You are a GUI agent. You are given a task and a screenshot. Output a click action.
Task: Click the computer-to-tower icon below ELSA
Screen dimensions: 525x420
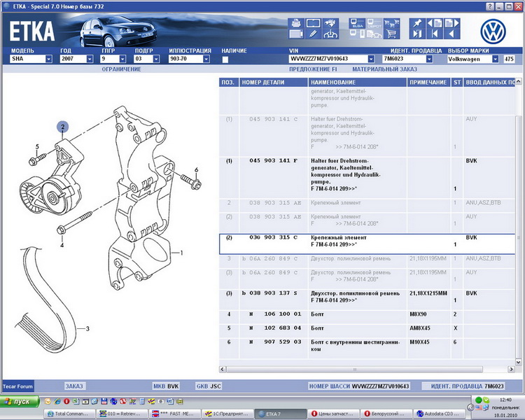tap(357, 34)
